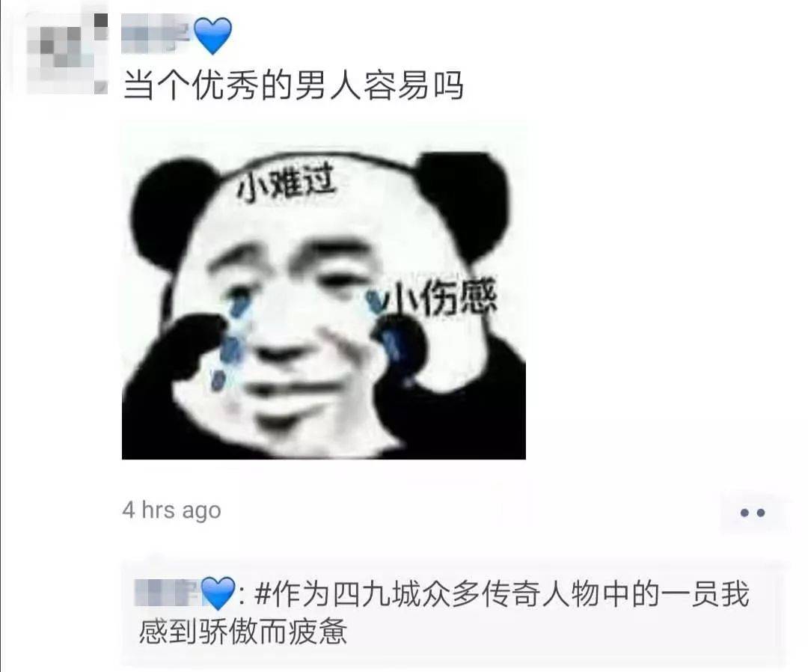Tap the commenter's blurred name

tap(166, 593)
